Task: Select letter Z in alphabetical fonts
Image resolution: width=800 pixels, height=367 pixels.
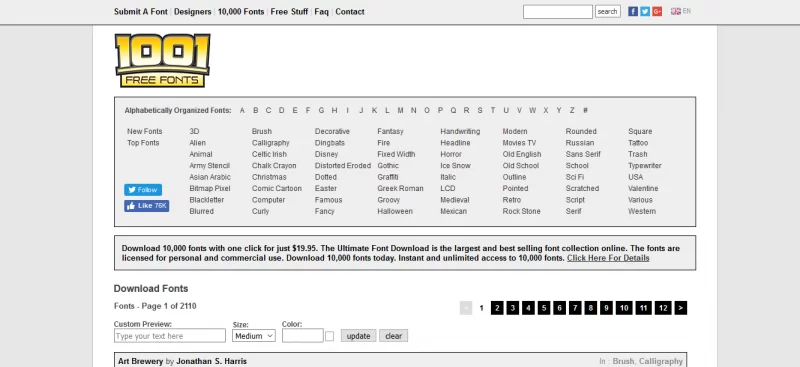Action: [572, 110]
